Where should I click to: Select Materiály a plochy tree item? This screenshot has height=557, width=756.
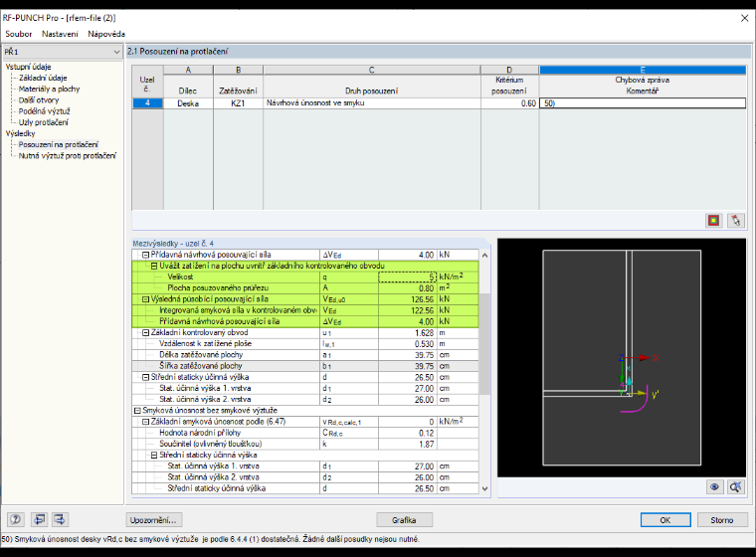(x=49, y=89)
